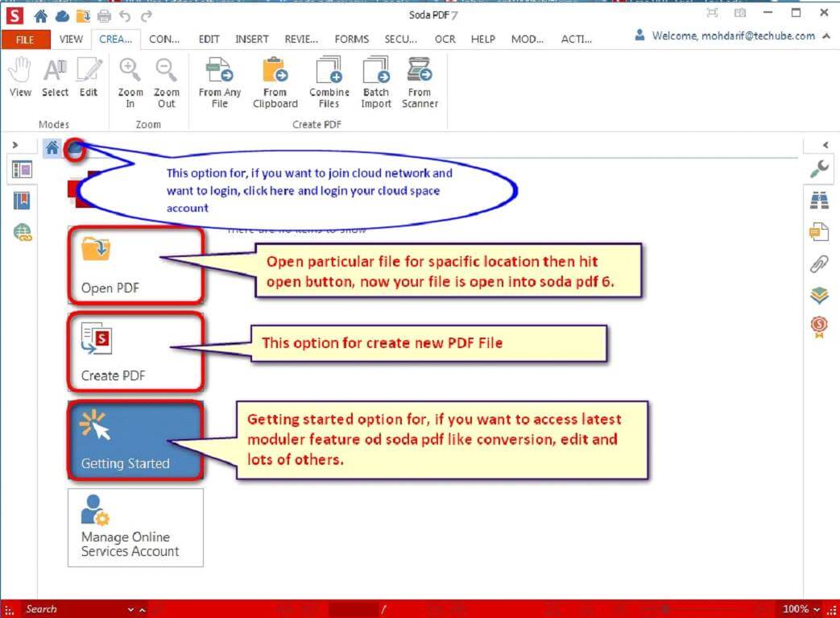Expand the left side panel arrow
This screenshot has width=840, height=618.
pos(15,145)
